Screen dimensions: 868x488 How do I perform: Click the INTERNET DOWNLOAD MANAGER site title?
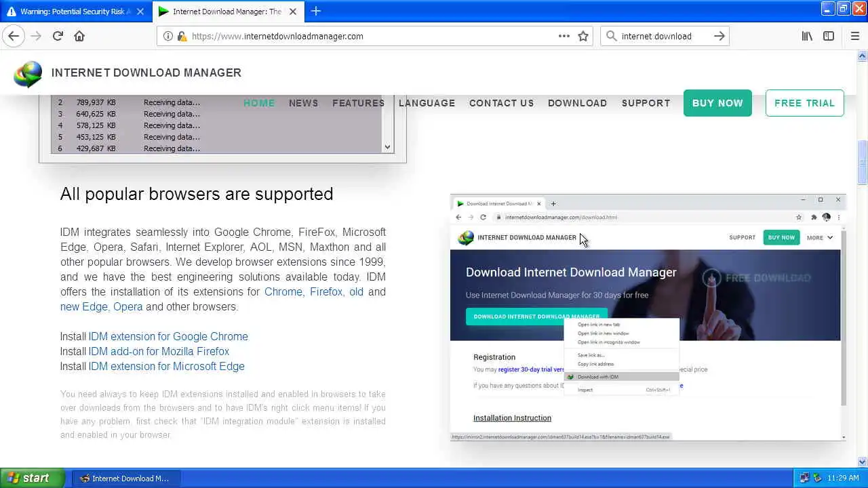click(x=146, y=73)
